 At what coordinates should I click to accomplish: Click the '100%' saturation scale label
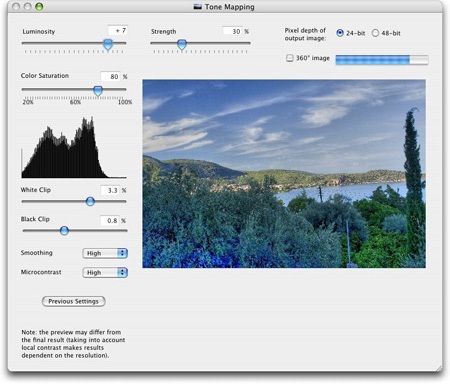pos(125,102)
